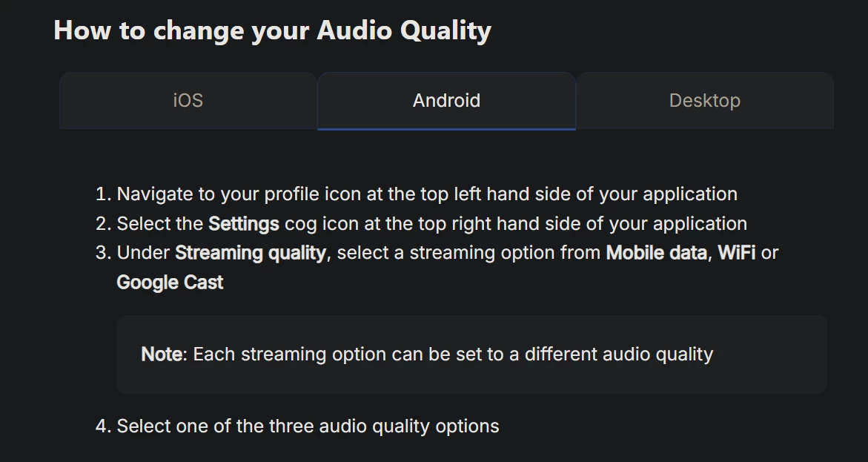Click the bold "Streaming quality" text
The image size is (868, 462).
[x=250, y=253]
